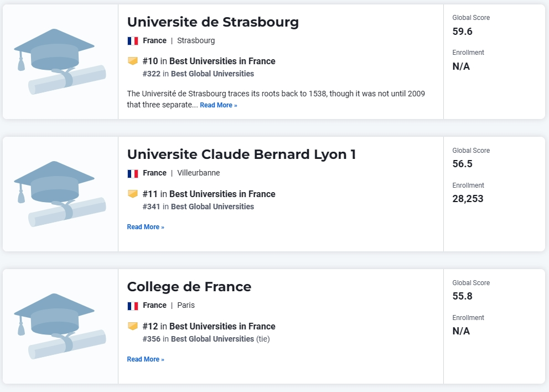
Task: Click French flag icon next to Strasbourg
Action: pos(133,41)
